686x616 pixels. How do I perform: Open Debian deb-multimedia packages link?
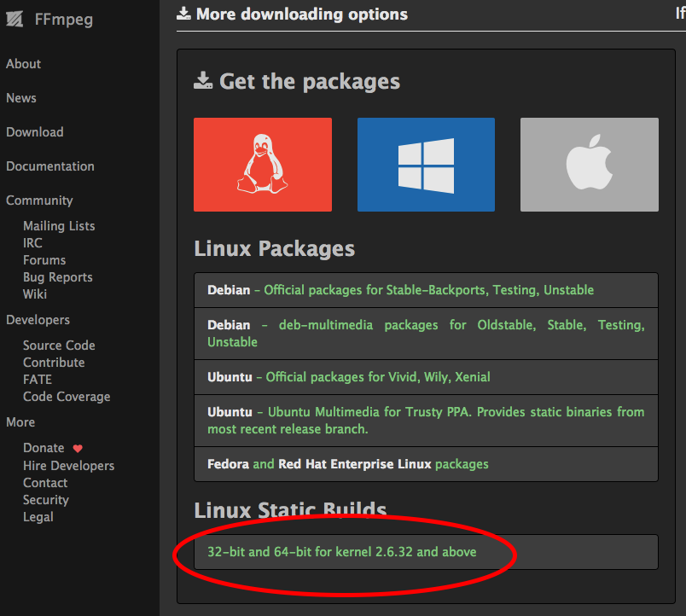coord(426,334)
